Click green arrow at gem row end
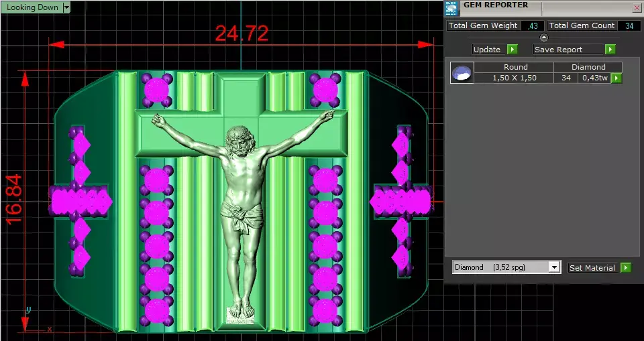 coord(616,78)
